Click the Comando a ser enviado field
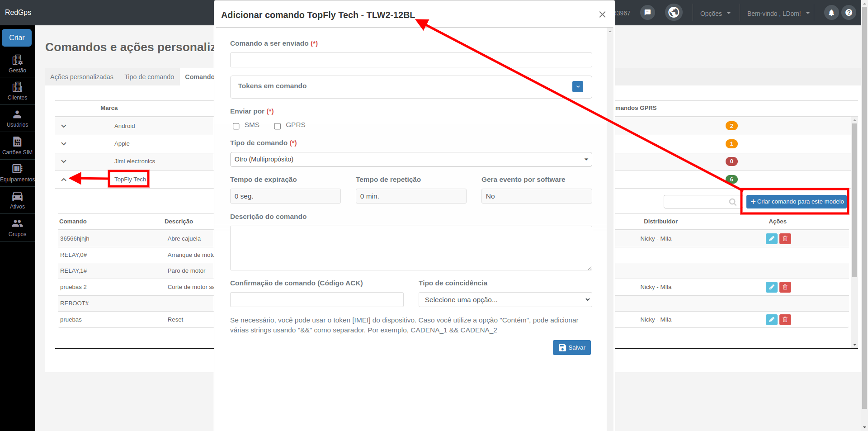Viewport: 868px width, 431px height. tap(411, 60)
